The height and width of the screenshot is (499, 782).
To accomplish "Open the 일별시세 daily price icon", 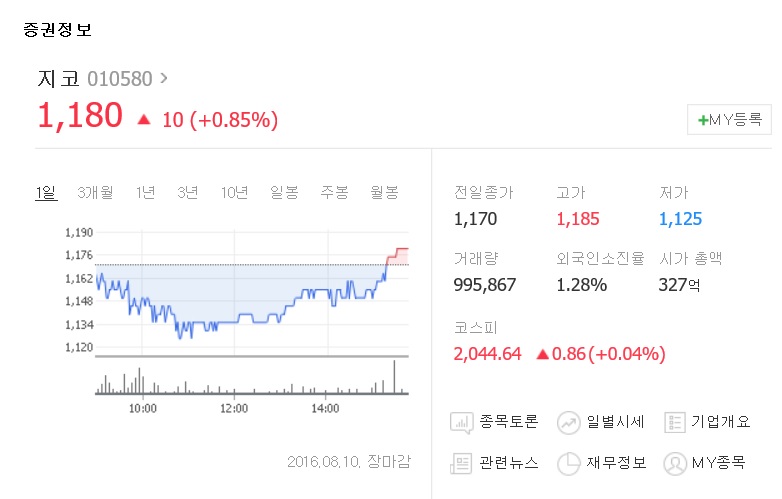I will (569, 422).
